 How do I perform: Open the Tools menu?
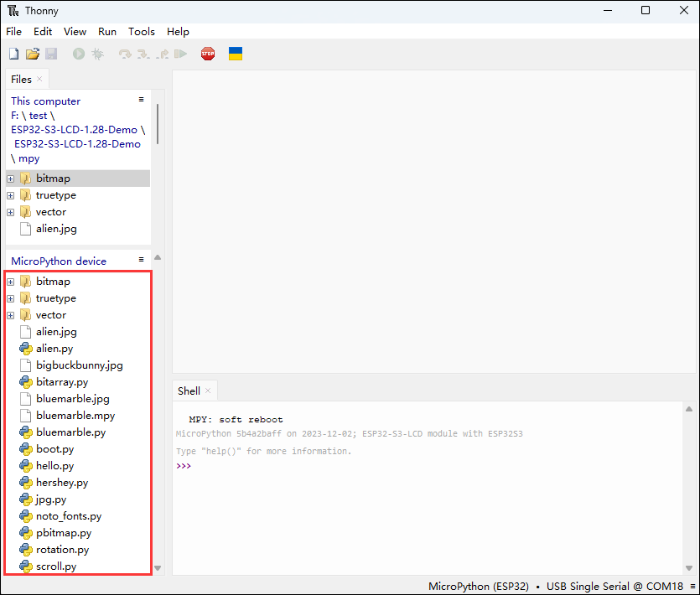pos(142,32)
